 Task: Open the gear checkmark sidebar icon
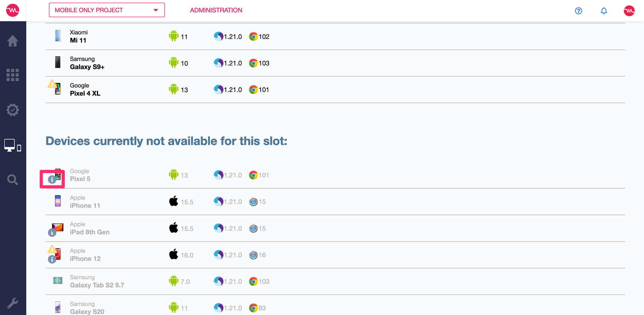point(13,110)
